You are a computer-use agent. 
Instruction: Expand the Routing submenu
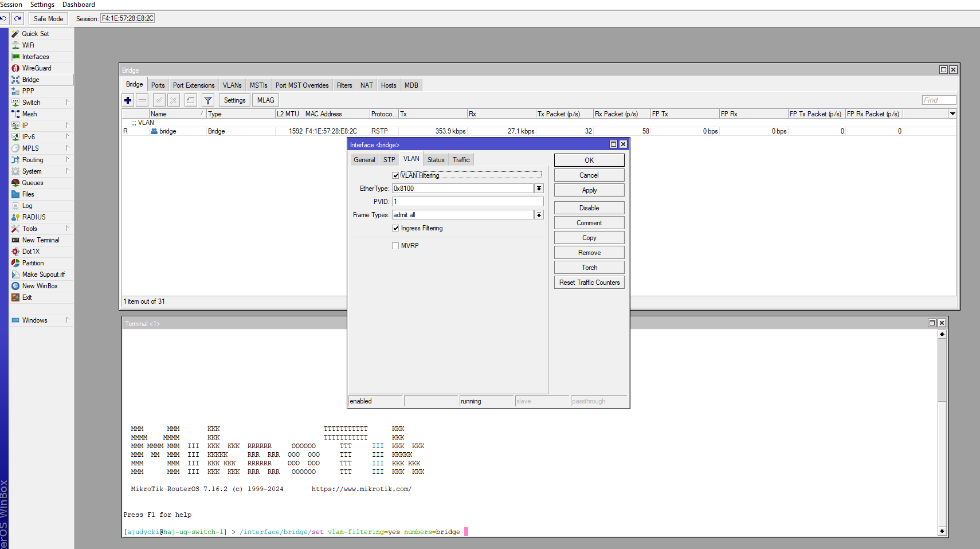tap(68, 159)
